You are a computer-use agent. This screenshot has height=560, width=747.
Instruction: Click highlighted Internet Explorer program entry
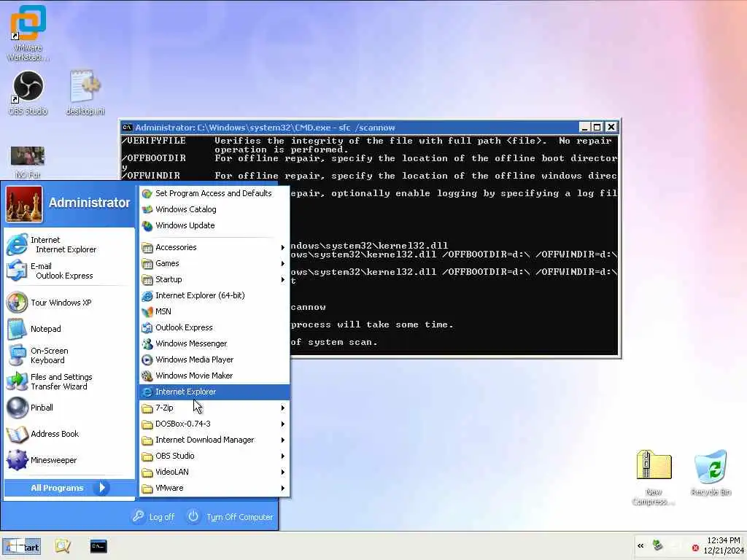click(214, 392)
